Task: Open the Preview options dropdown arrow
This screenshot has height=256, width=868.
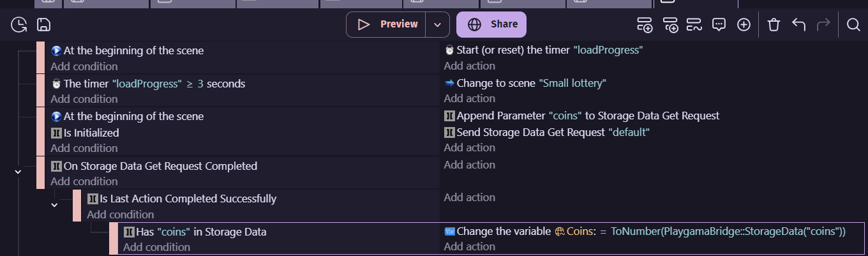Action: pyautogui.click(x=437, y=25)
